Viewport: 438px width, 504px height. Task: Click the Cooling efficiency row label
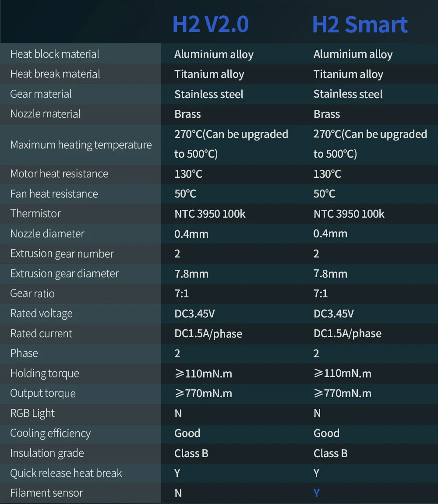[50, 434]
